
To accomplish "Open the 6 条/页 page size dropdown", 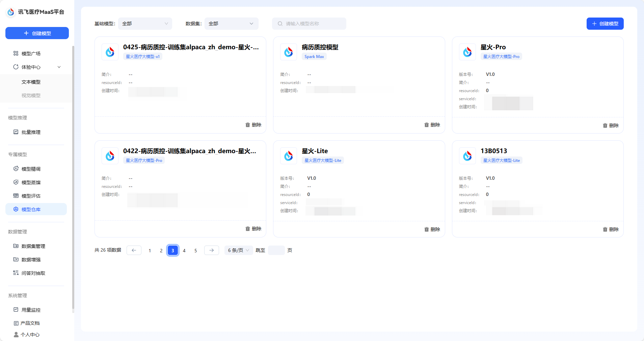I will click(239, 250).
